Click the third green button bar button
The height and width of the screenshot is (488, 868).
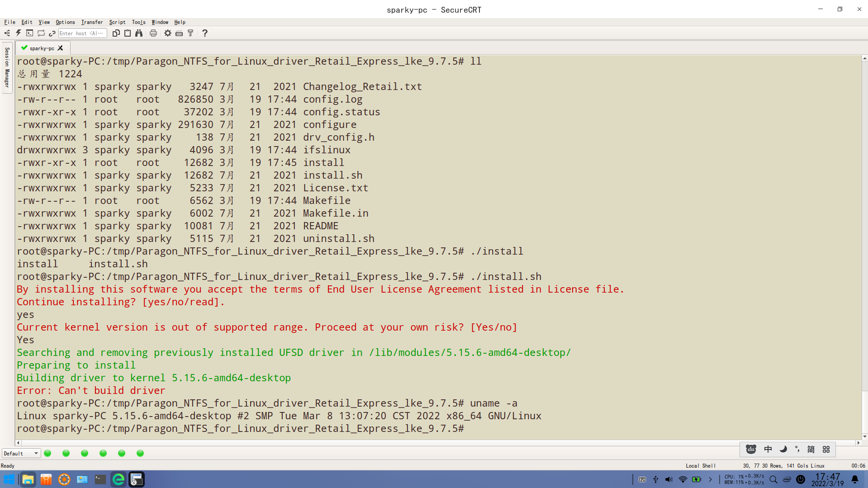[85, 453]
